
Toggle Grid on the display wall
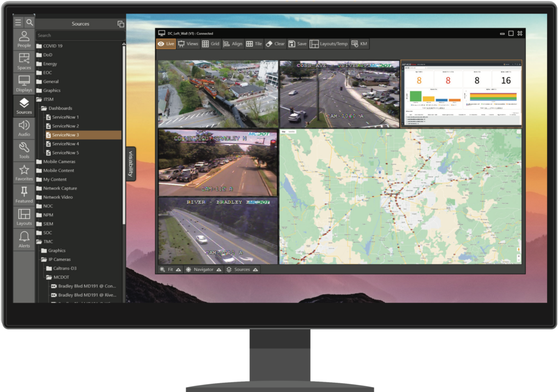[210, 44]
